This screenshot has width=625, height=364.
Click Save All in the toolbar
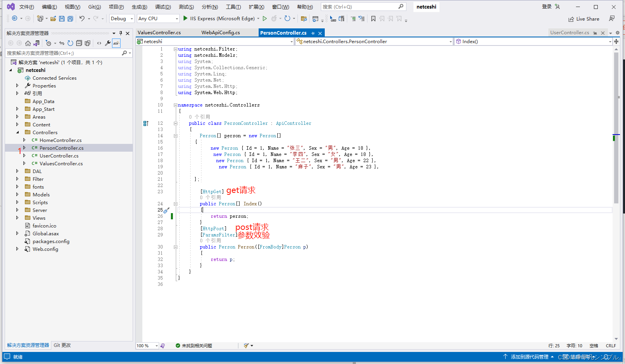pos(70,18)
